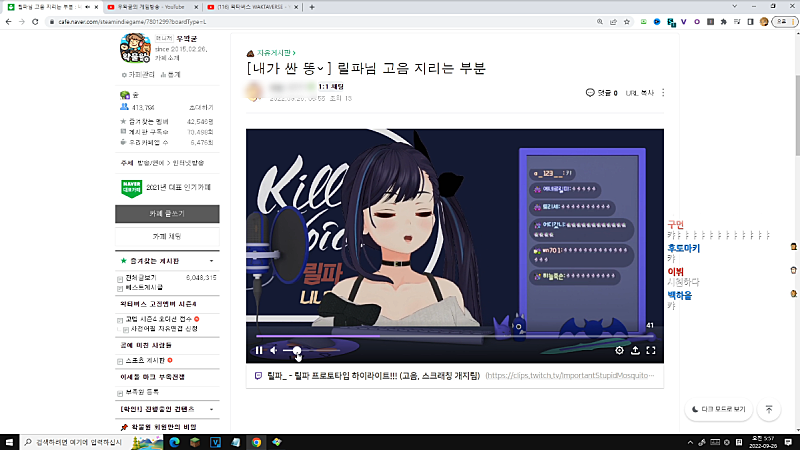Click the zoom magnifier icon in the address bar
This screenshot has width=800, height=450.
pyautogui.click(x=599, y=22)
